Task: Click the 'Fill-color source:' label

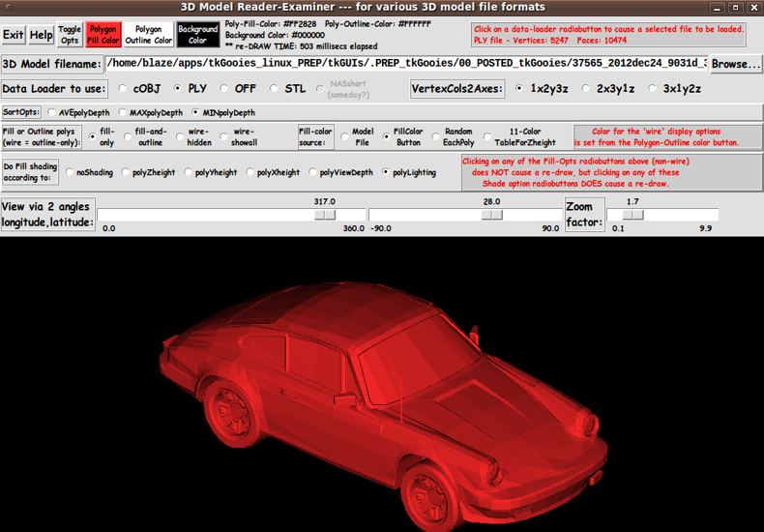Action: pos(315,137)
